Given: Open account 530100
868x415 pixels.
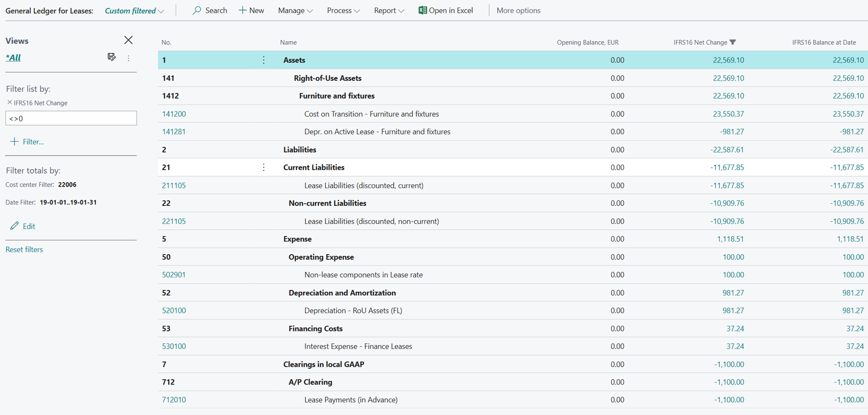Looking at the screenshot, I should [x=174, y=346].
